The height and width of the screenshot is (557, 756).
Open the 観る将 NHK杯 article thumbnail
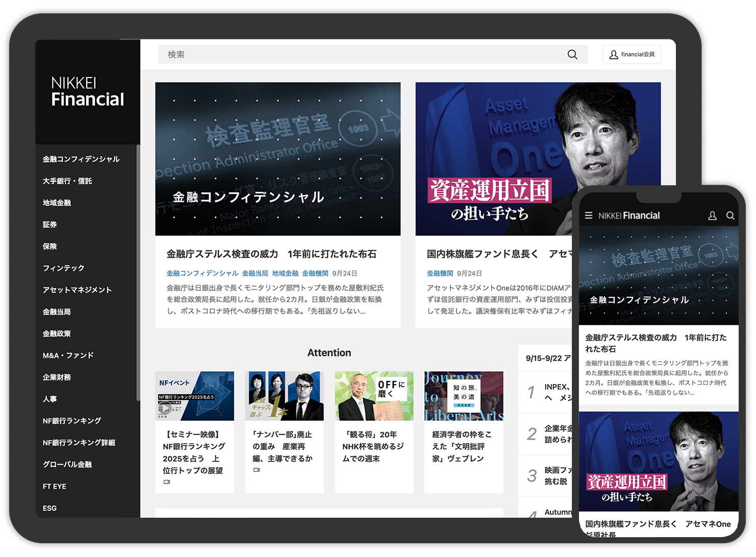coord(374,396)
